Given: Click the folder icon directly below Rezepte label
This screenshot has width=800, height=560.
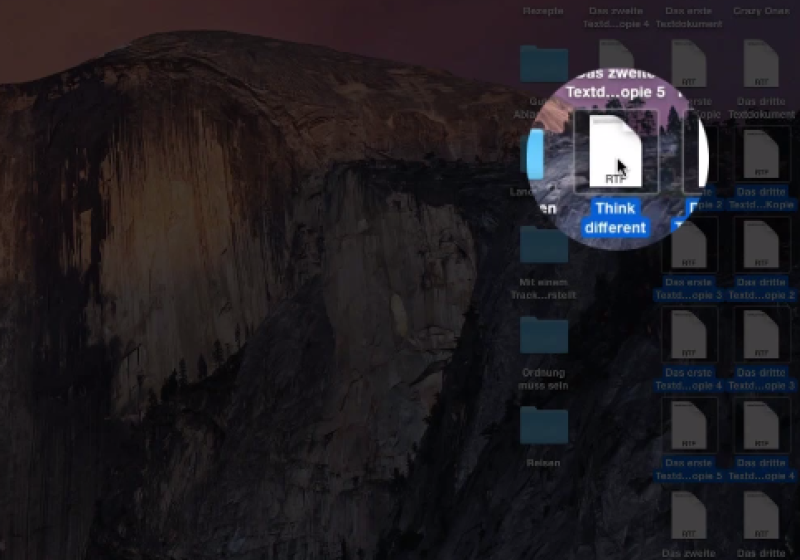Looking at the screenshot, I should (544, 63).
